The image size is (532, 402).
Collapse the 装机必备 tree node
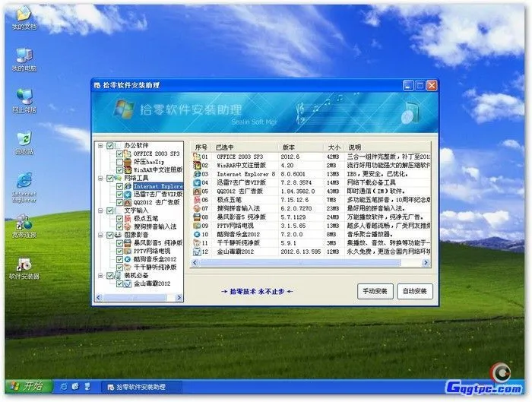tap(100, 276)
